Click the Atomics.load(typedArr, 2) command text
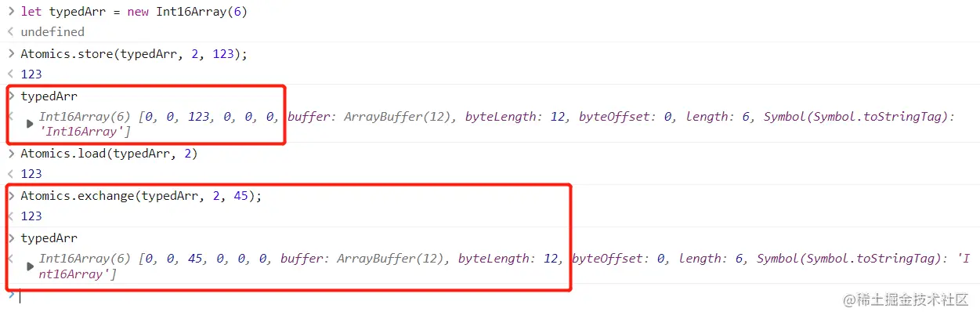The image size is (980, 319). [110, 154]
